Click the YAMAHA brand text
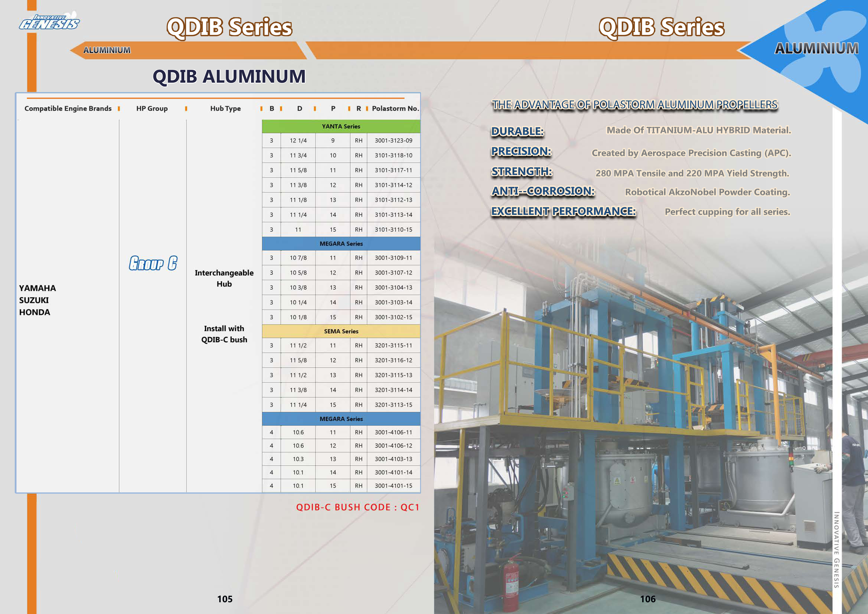 coord(37,288)
